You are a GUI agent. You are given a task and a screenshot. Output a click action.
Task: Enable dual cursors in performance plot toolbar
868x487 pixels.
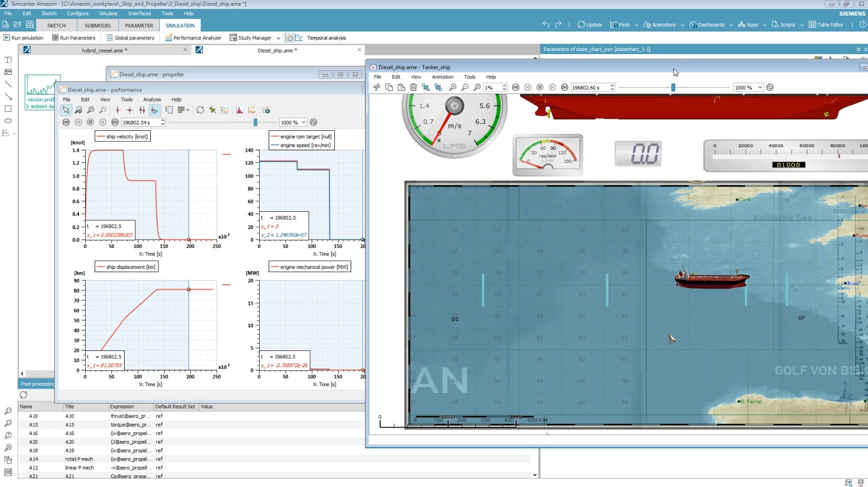click(x=142, y=110)
